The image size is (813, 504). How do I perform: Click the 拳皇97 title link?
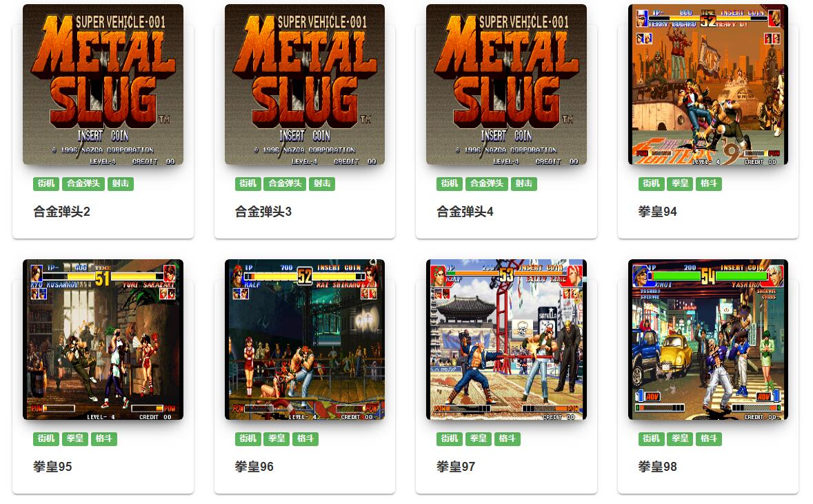tap(456, 467)
